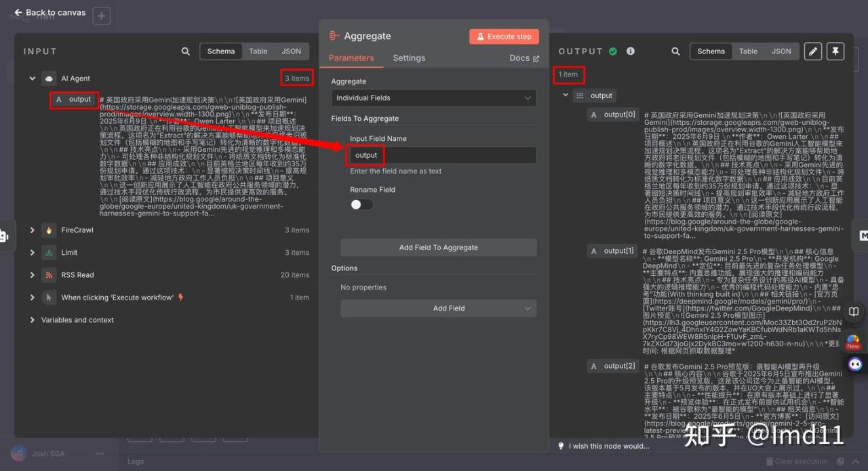This screenshot has width=868, height=471.
Task: Click the AI Agent robot icon
Action: click(49, 79)
